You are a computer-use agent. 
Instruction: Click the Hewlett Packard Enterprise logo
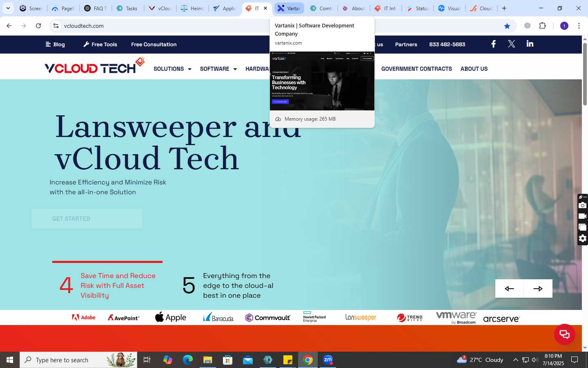pyautogui.click(x=314, y=317)
